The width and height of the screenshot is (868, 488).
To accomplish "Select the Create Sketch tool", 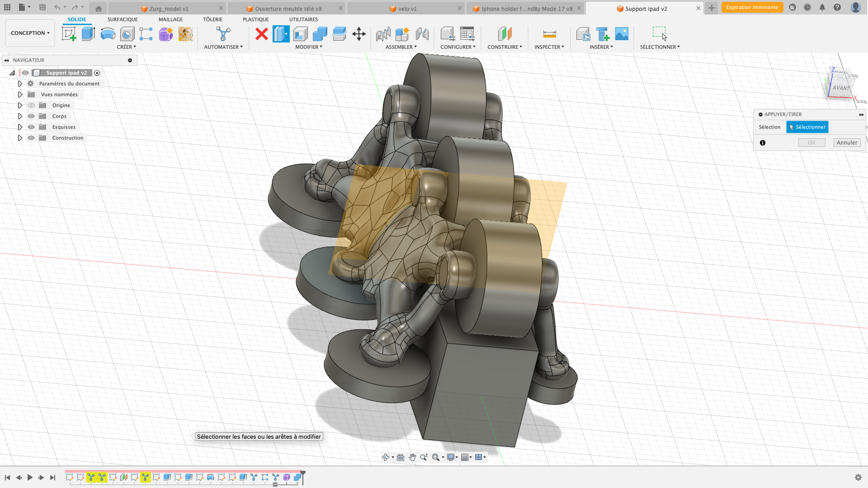I will coord(69,34).
